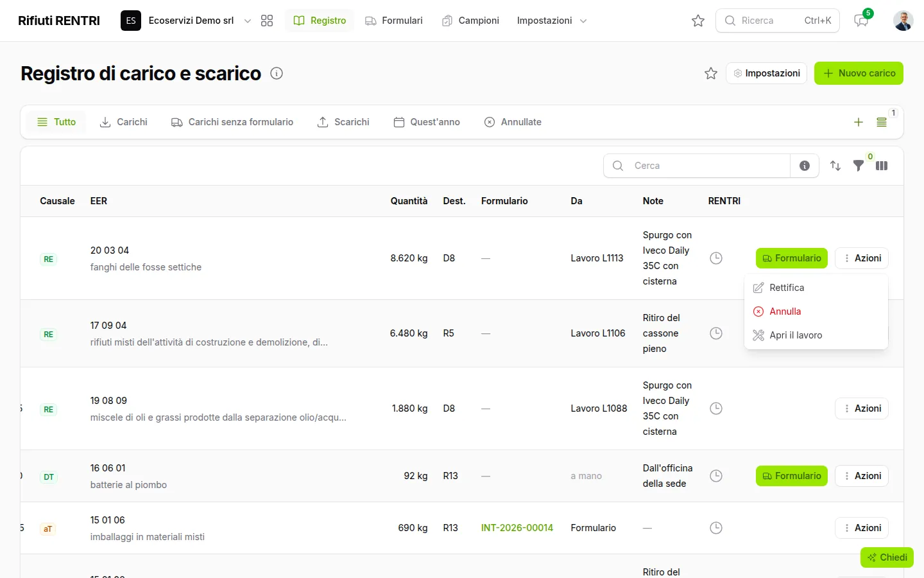Image resolution: width=924 pixels, height=578 pixels.
Task: Open the INT-2026-00014 formulario link
Action: (x=517, y=528)
